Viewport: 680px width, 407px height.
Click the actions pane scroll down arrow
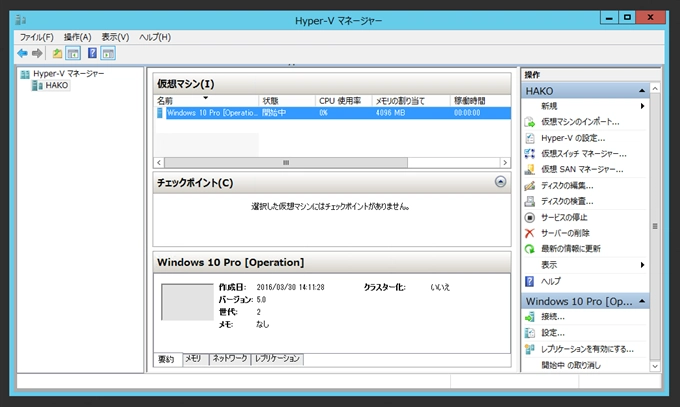[655, 366]
